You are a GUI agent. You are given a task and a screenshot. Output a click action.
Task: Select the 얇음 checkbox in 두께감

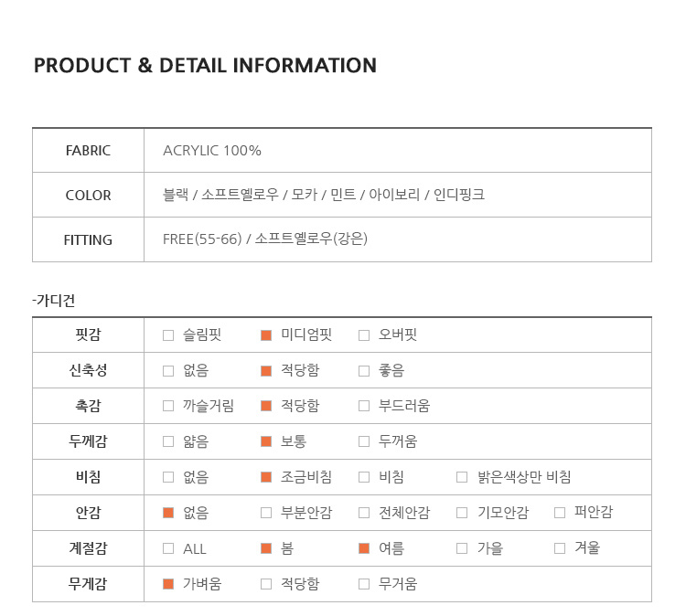coord(168,441)
